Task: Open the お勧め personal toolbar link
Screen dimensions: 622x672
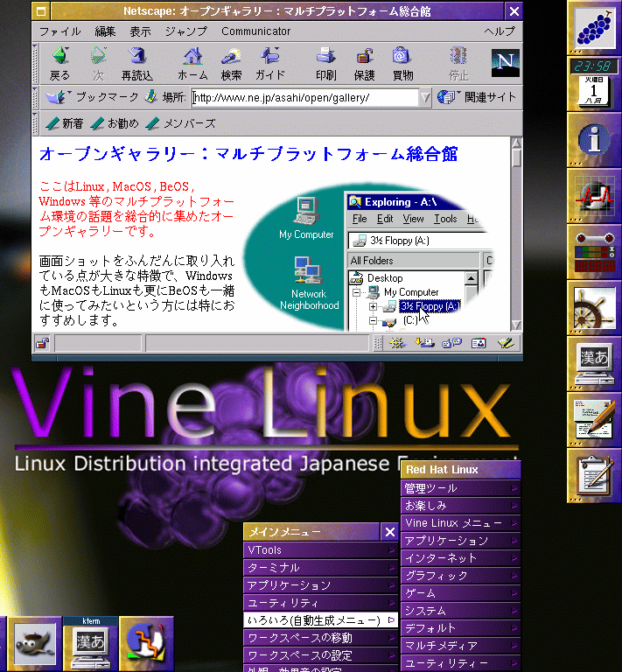Action: 115,123
